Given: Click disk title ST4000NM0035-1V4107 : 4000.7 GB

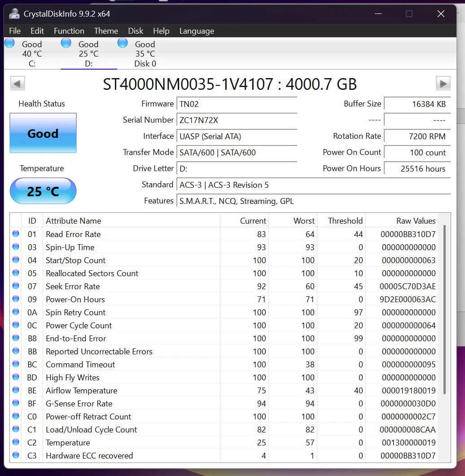Looking at the screenshot, I should 230,84.
